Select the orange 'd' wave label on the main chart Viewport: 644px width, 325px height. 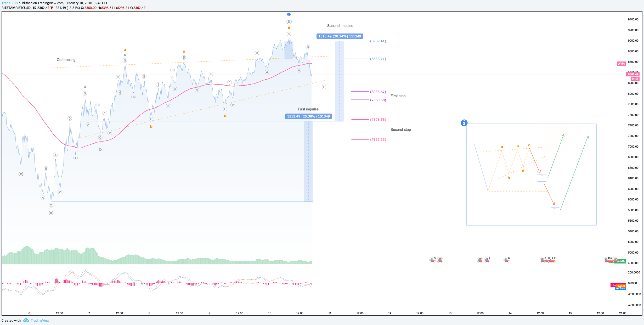(225, 116)
